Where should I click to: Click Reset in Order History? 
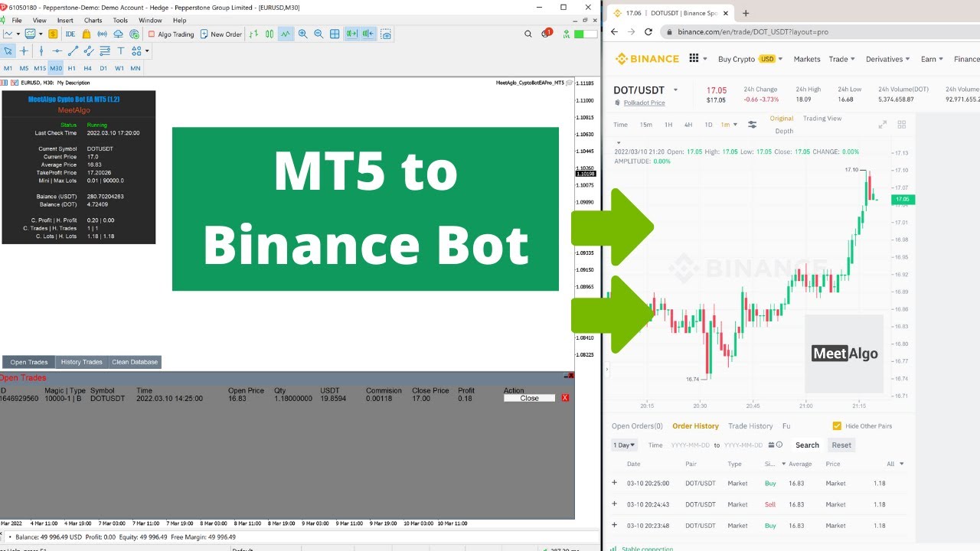(x=841, y=445)
